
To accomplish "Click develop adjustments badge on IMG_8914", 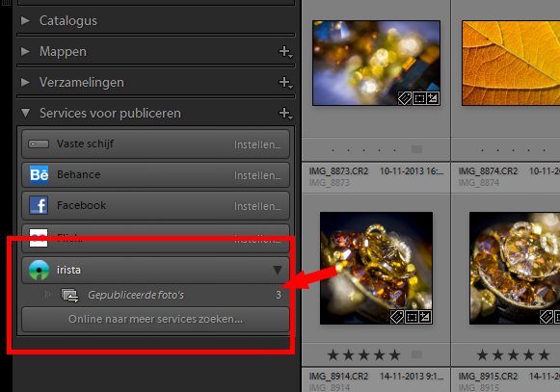I will click(425, 317).
